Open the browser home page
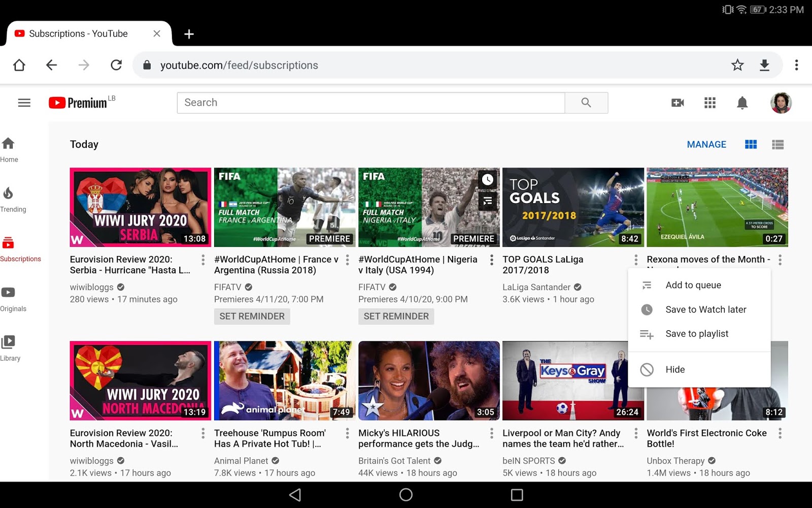This screenshot has width=812, height=508. [19, 65]
